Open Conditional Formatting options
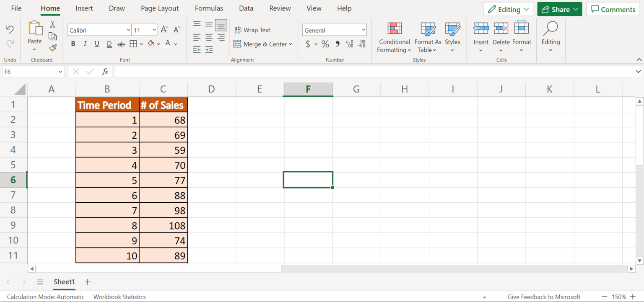Viewport: 644px width, 302px height. (x=393, y=38)
